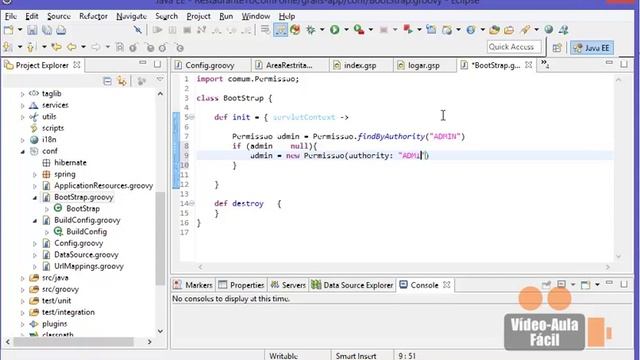This screenshot has height=360, width=640.
Task: Click Writable status bar entry
Action: coord(283,356)
